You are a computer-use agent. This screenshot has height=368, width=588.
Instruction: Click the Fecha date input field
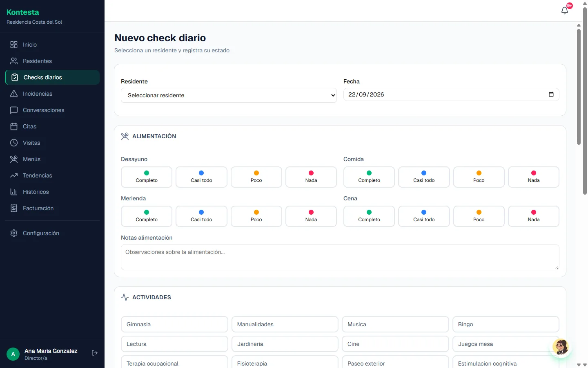pos(451,94)
